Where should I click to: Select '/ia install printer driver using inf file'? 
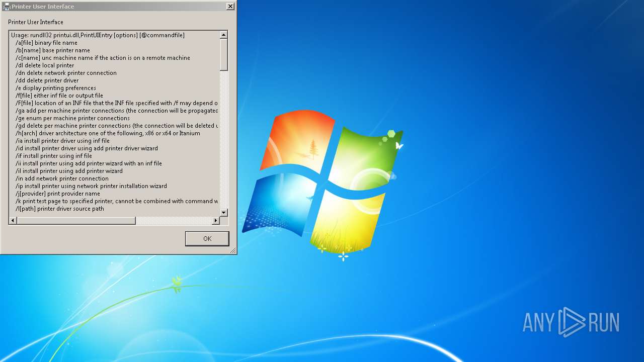[62, 141]
